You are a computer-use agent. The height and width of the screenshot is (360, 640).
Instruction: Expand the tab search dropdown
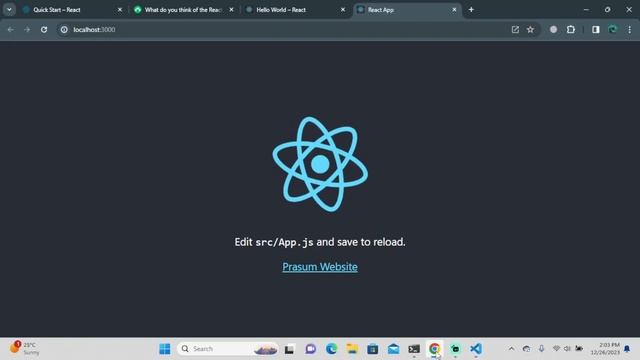pos(9,9)
